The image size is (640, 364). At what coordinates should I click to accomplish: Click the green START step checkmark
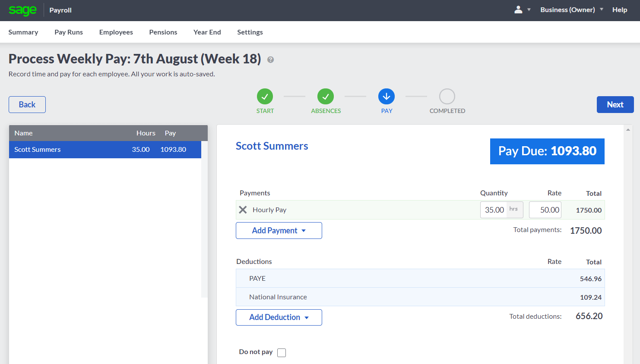point(265,97)
